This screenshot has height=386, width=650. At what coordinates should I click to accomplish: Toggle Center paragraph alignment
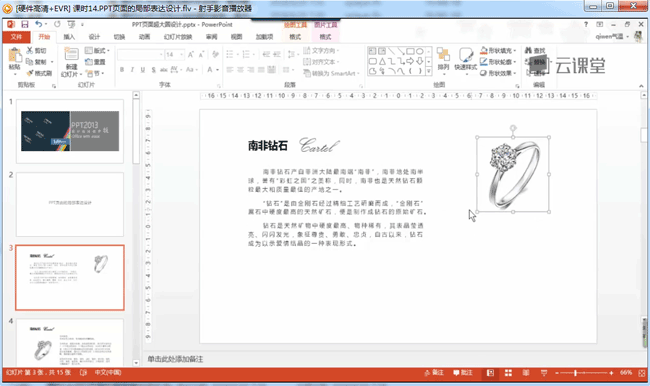coord(240,70)
